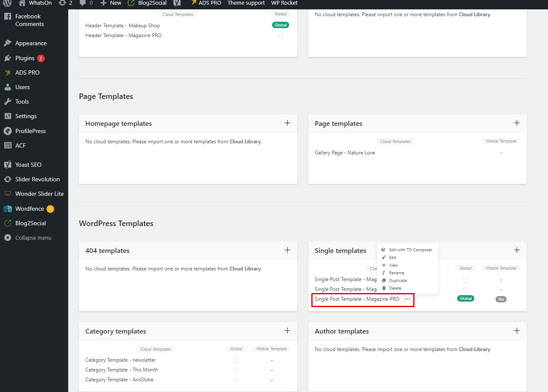Check Global box for Category Template - newsletter

(x=236, y=360)
